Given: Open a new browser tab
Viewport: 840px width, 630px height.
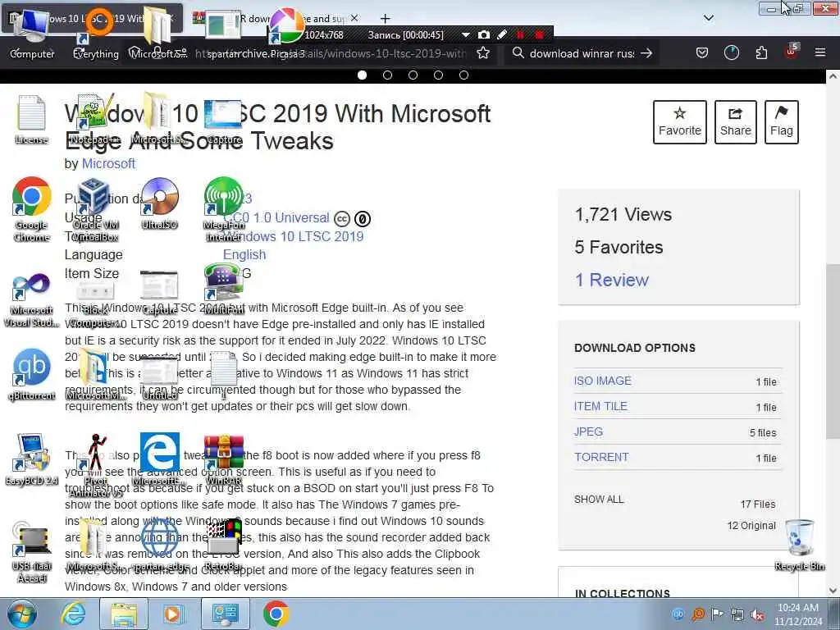Looking at the screenshot, I should point(385,19).
